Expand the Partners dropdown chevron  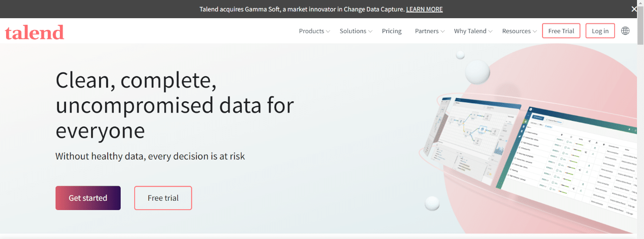tap(442, 31)
